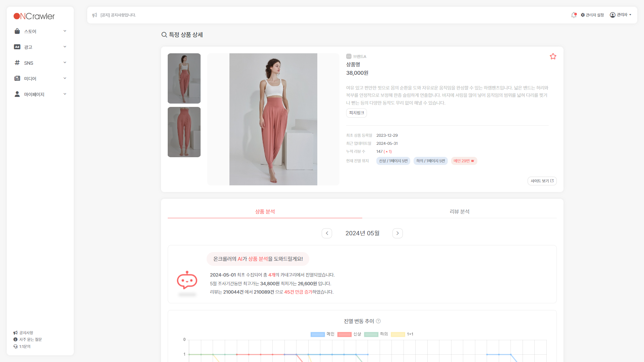644x362 pixels.
Task: Click the person icon beside 마이페이지
Action: (x=17, y=94)
